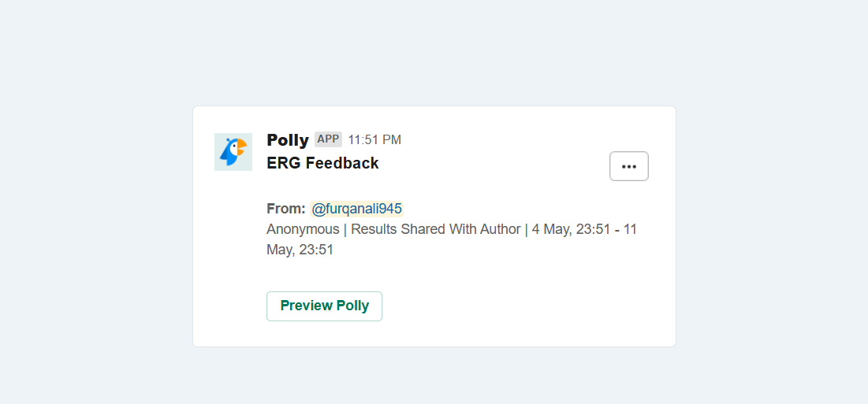Click the word 'Feedback' in the title
This screenshot has height=404, width=868.
pos(342,163)
